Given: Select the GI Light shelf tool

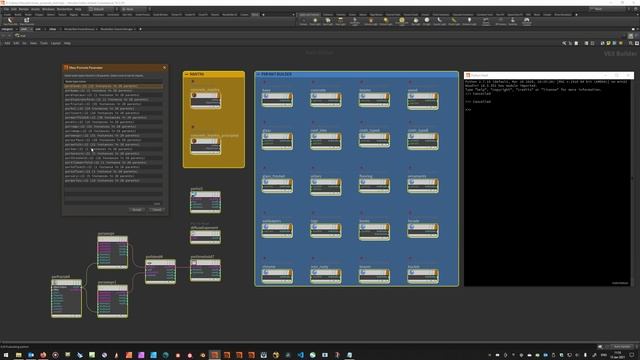Looking at the screenshot, I should 427,21.
